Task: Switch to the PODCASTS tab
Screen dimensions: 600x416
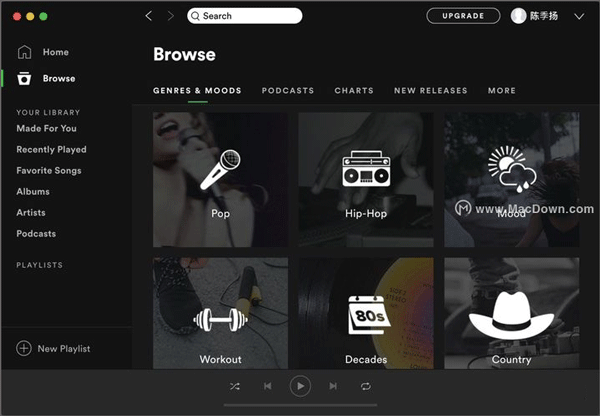Action: [288, 91]
